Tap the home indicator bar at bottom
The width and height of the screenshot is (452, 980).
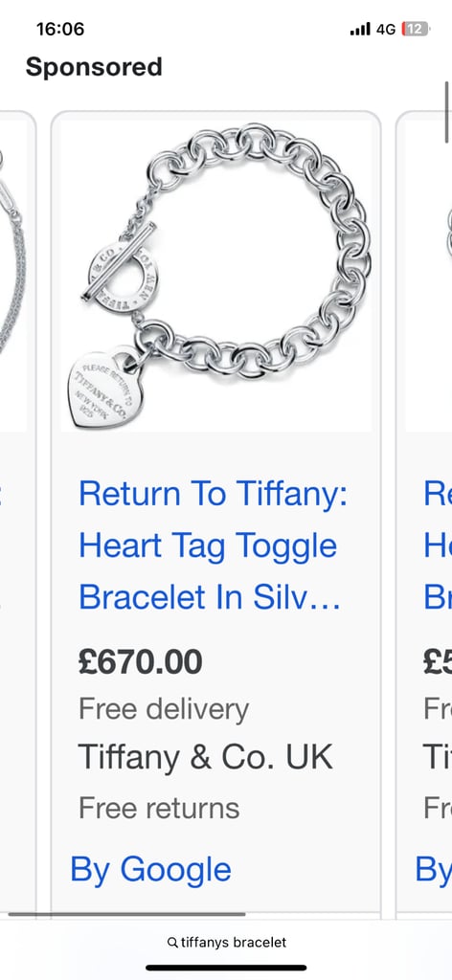point(226,969)
